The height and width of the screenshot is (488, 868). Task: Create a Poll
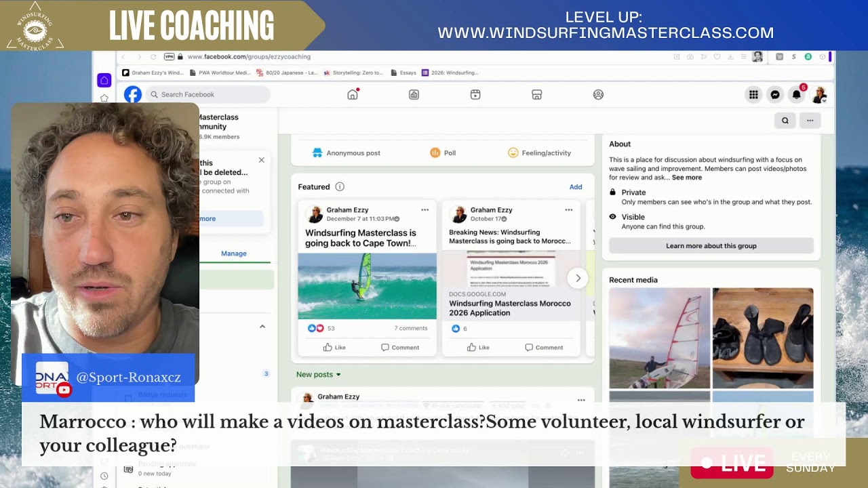pos(443,153)
